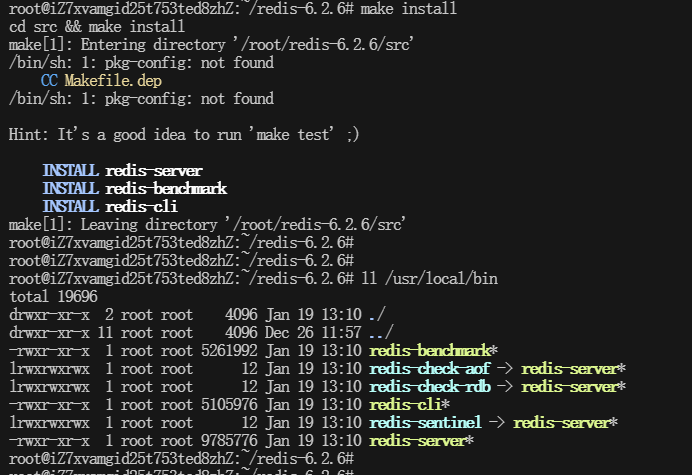Click the 'INSTALL redis-benchmark' line
The height and width of the screenshot is (475, 692).
(134, 189)
